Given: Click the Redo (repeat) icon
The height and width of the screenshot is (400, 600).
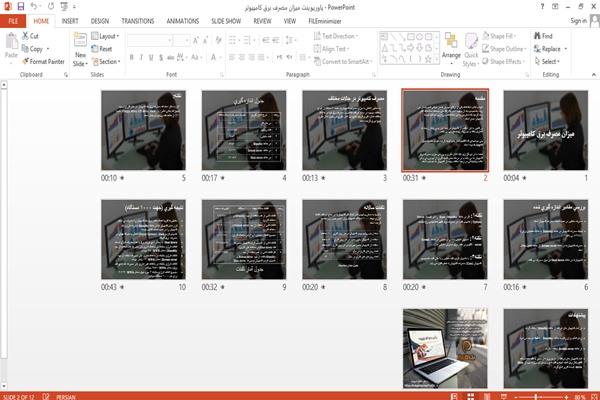Looking at the screenshot, I should [51, 6].
